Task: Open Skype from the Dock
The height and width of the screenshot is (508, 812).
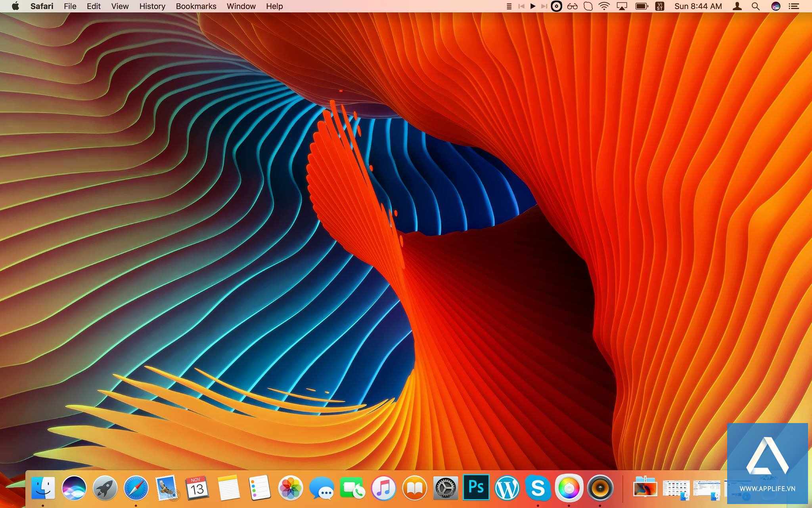Action: point(538,487)
